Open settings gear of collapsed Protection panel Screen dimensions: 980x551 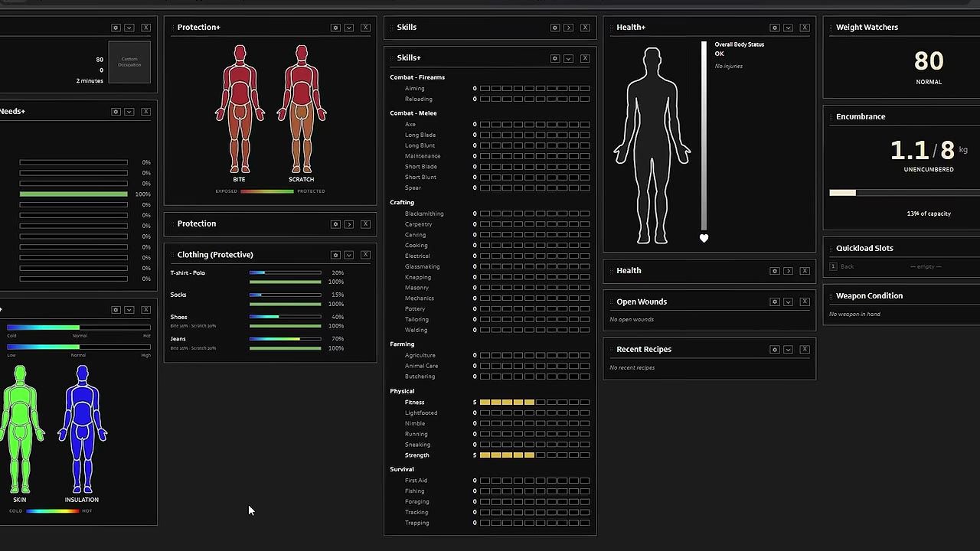[x=335, y=224]
